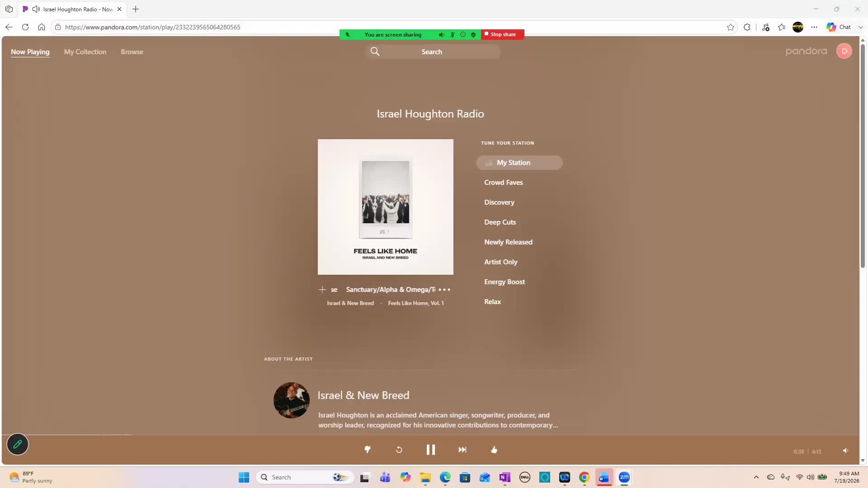Expand the chevron next to Copilot Chat
Viewport: 868px width, 488px height.
point(860,27)
